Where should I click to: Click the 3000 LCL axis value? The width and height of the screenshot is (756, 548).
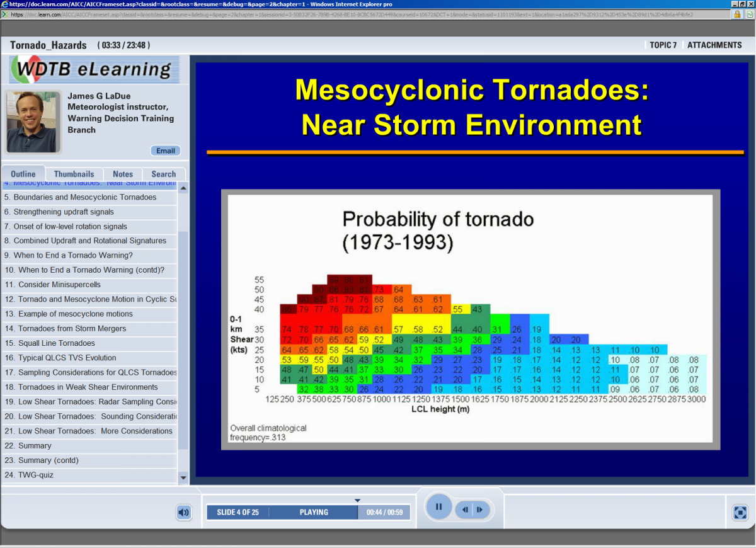(x=696, y=399)
